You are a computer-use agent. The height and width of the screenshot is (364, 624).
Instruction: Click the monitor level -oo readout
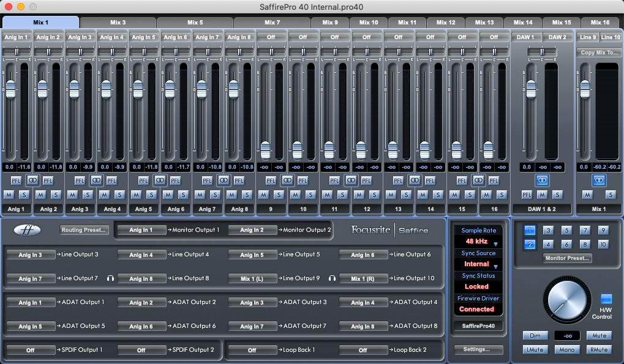click(x=568, y=336)
